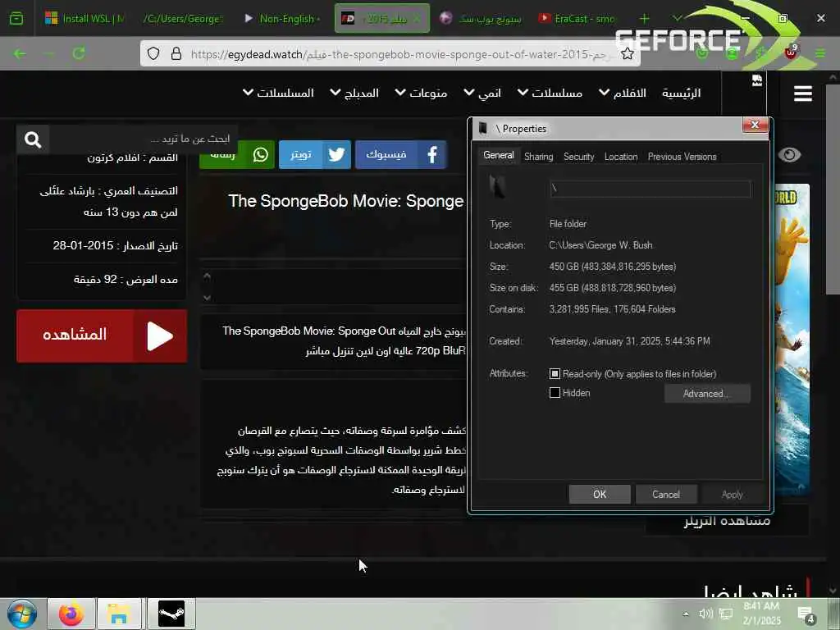The width and height of the screenshot is (840, 630).
Task: Click the volume speaker tray icon
Action: (705, 614)
